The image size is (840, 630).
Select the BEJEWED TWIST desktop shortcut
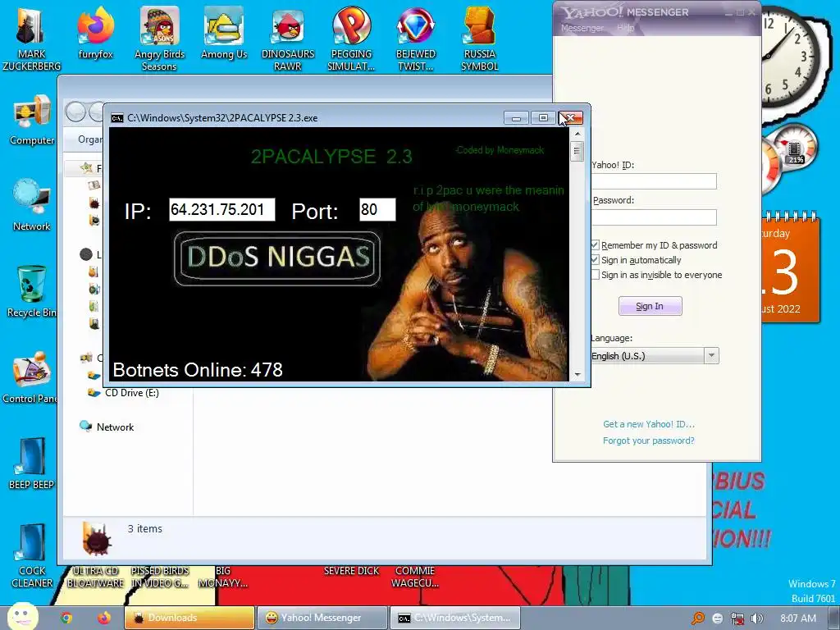click(x=416, y=38)
